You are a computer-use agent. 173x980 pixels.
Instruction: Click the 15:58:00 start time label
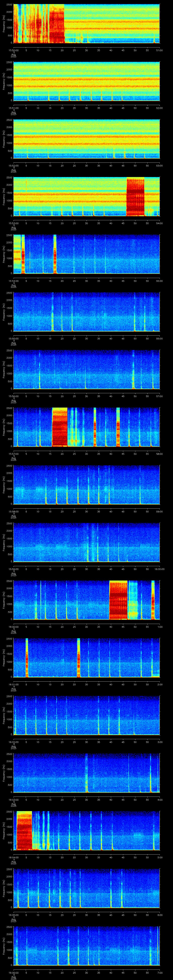coord(13,511)
